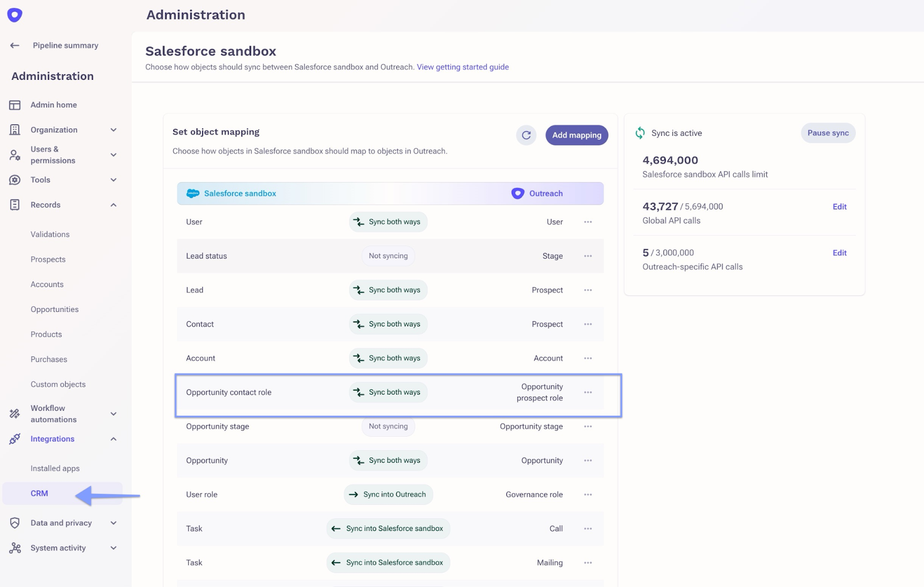Viewport: 924px width, 587px height.
Task: Click Sync both ways badge on Lead row
Action: coord(388,290)
